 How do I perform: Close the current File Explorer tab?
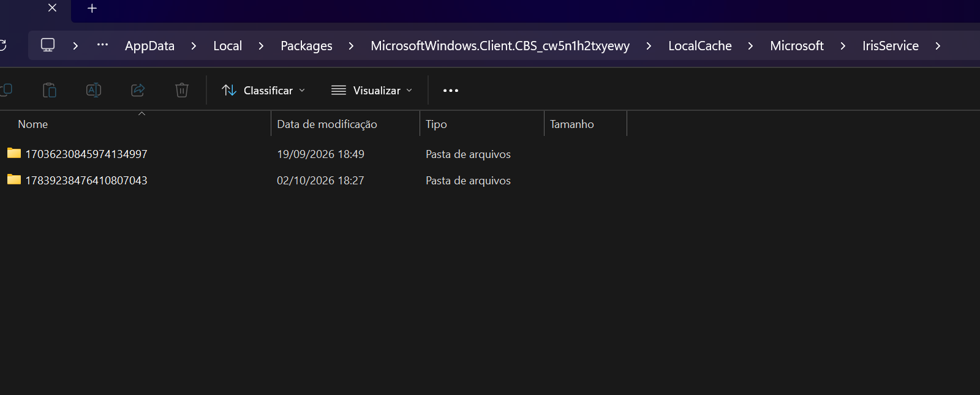[52, 8]
